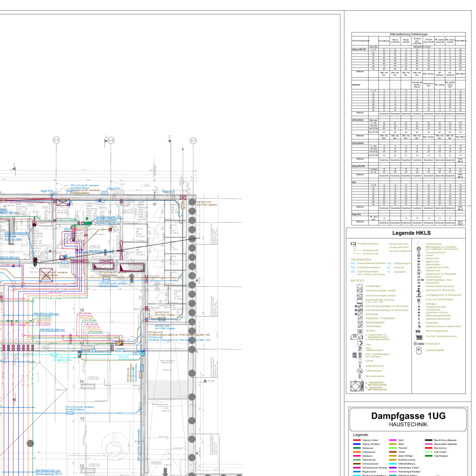Select the Rückschlagklappe symbol under BAUTEILE

360,323
